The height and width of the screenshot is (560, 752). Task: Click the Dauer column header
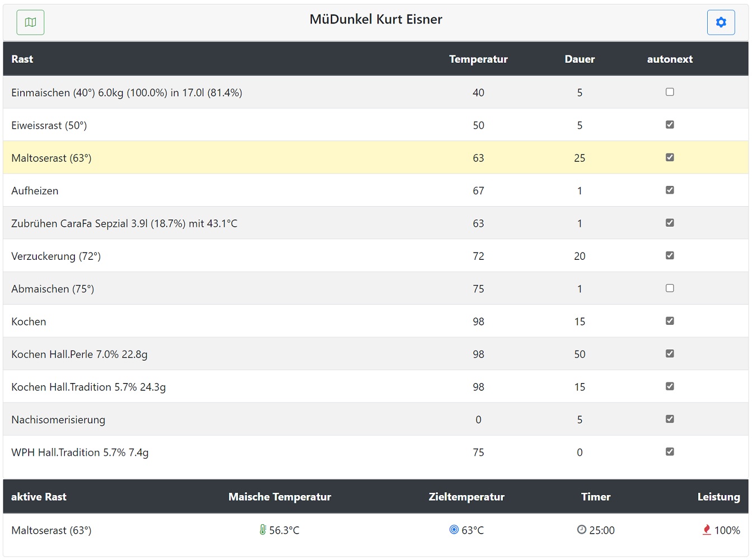[580, 59]
